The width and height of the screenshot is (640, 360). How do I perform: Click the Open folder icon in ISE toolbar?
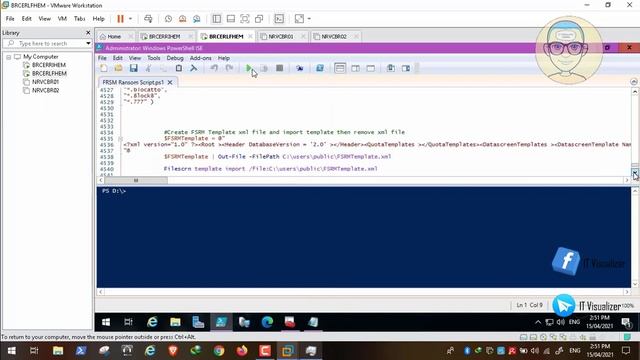(118, 68)
